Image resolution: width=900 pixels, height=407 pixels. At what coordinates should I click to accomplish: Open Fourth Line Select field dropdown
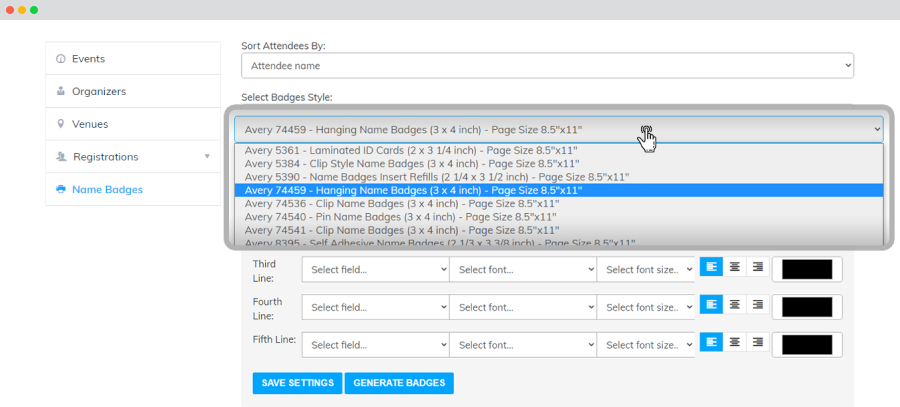375,307
